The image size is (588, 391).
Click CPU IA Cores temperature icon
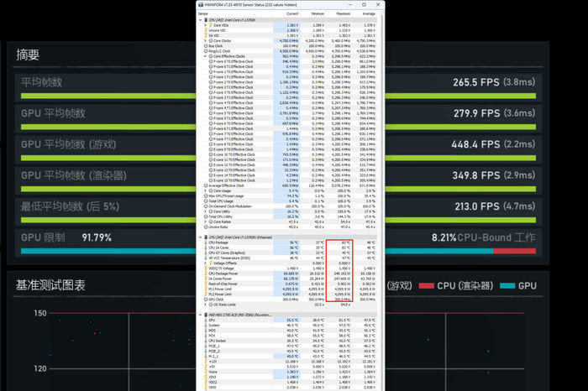point(206,248)
